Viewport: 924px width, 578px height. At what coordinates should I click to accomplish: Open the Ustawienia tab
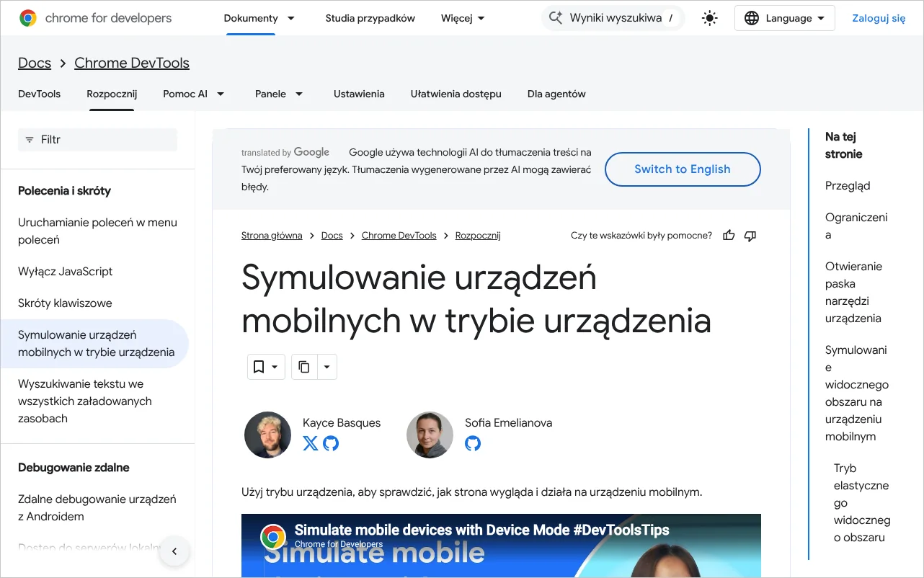(359, 94)
